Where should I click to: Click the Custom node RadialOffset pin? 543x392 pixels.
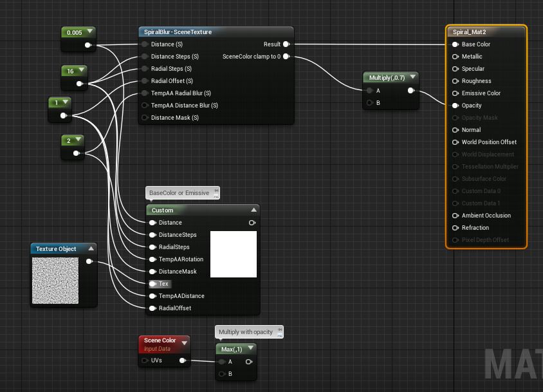[152, 308]
